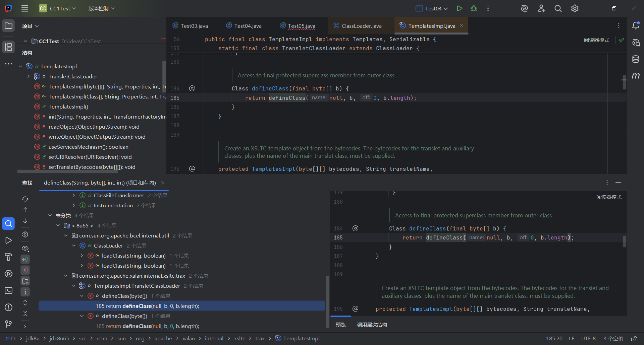Go to previous occurrence arrow
This screenshot has height=345, width=644.
[25, 210]
